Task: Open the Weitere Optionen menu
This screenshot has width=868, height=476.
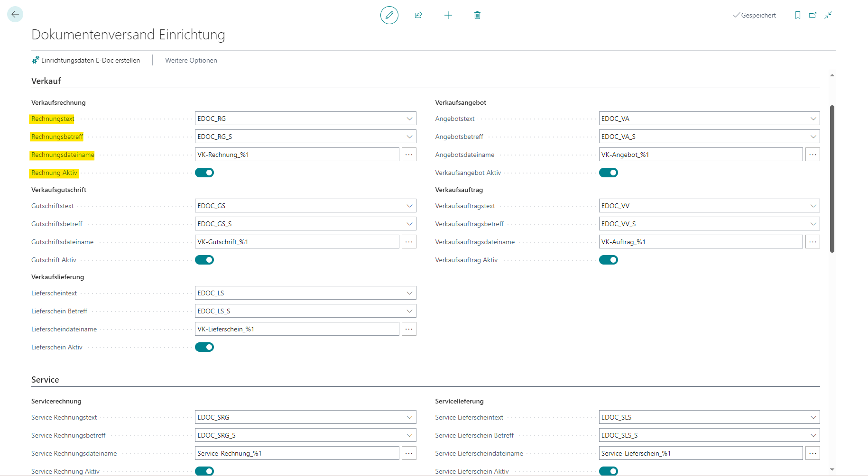Action: point(191,60)
